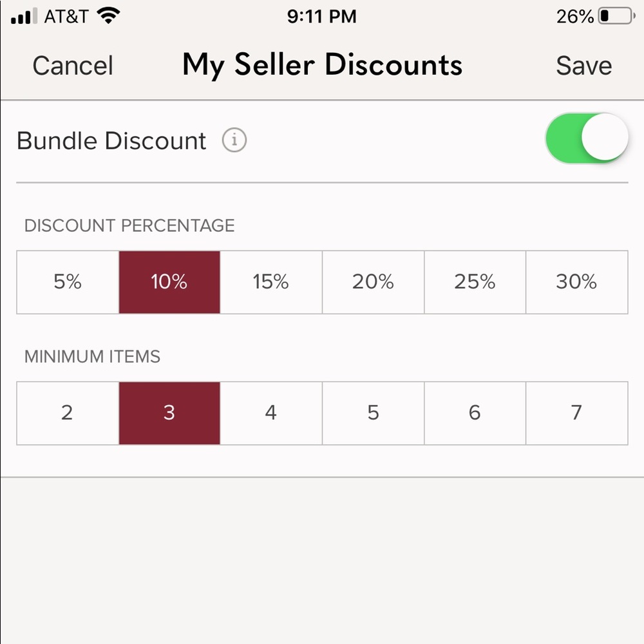Viewport: 644px width, 644px height.
Task: Tap the info icon beside Bundle Discount
Action: coord(234,140)
